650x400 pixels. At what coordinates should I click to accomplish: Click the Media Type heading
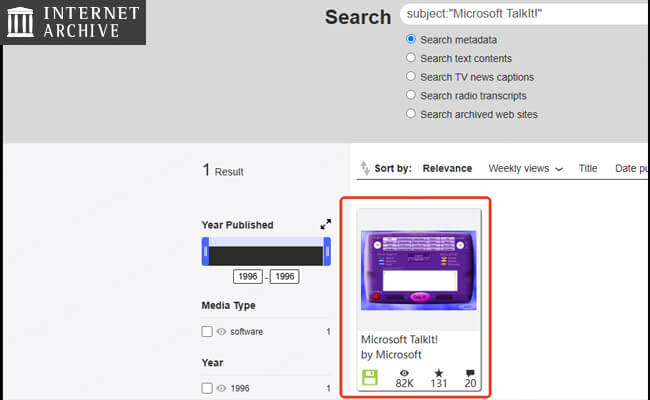pos(228,305)
